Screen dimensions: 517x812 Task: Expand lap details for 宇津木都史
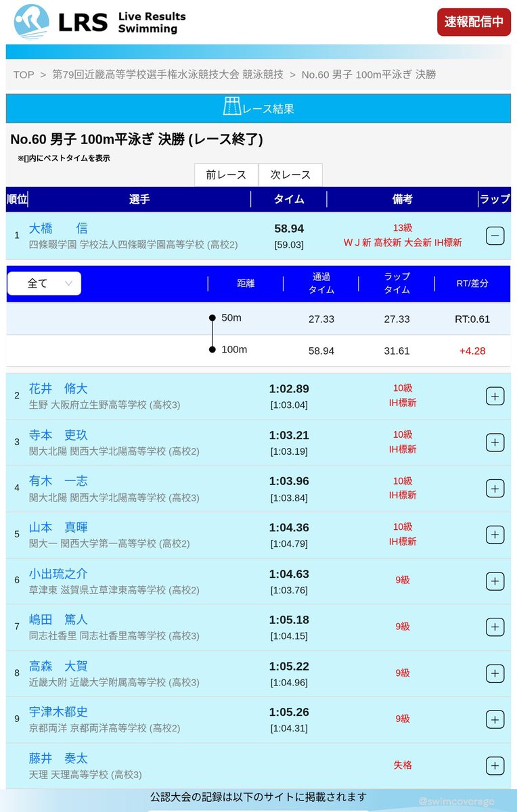point(495,720)
